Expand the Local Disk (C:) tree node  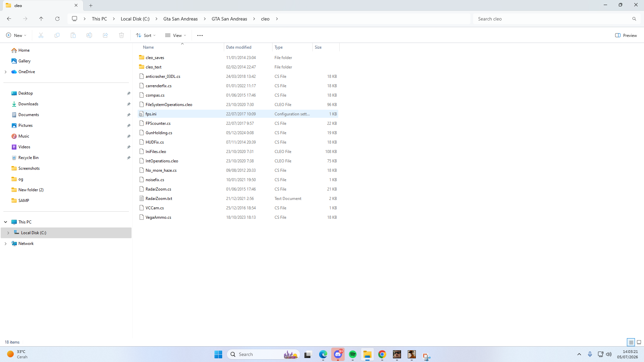8,233
